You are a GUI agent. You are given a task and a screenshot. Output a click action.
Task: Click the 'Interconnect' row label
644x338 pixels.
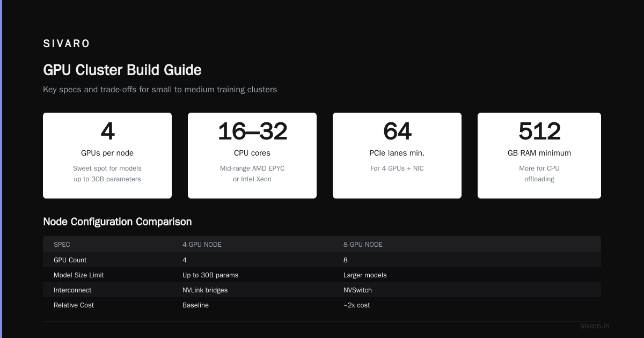click(72, 290)
